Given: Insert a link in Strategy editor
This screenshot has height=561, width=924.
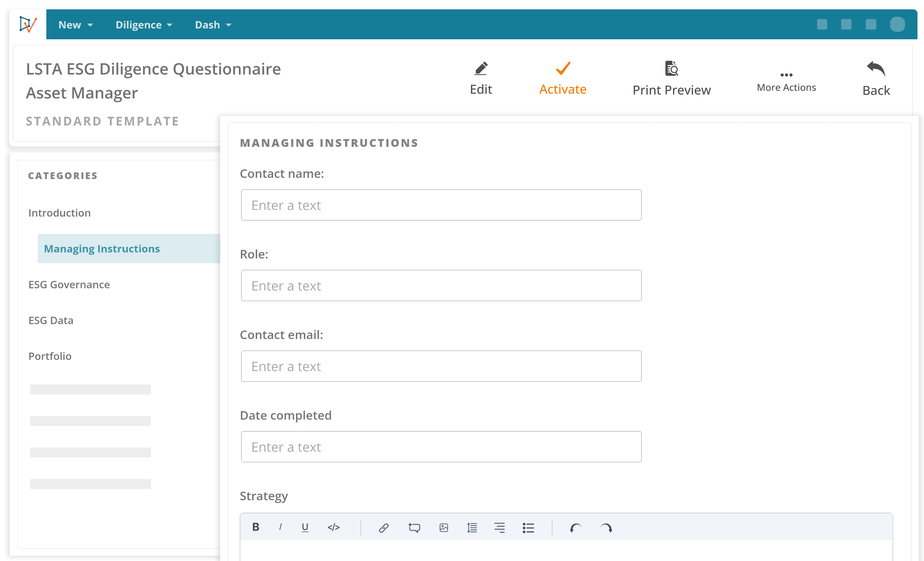Looking at the screenshot, I should (384, 528).
